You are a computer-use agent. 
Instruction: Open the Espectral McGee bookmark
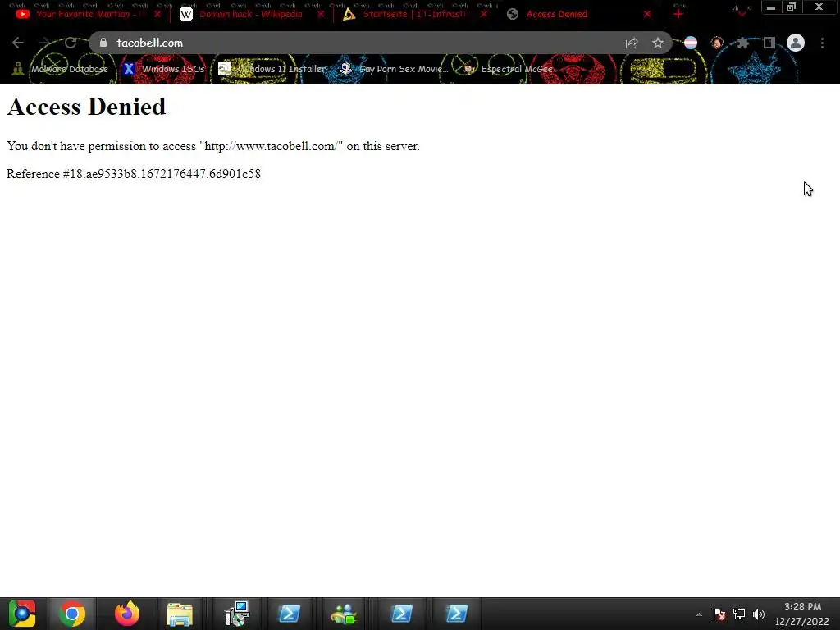[509, 69]
